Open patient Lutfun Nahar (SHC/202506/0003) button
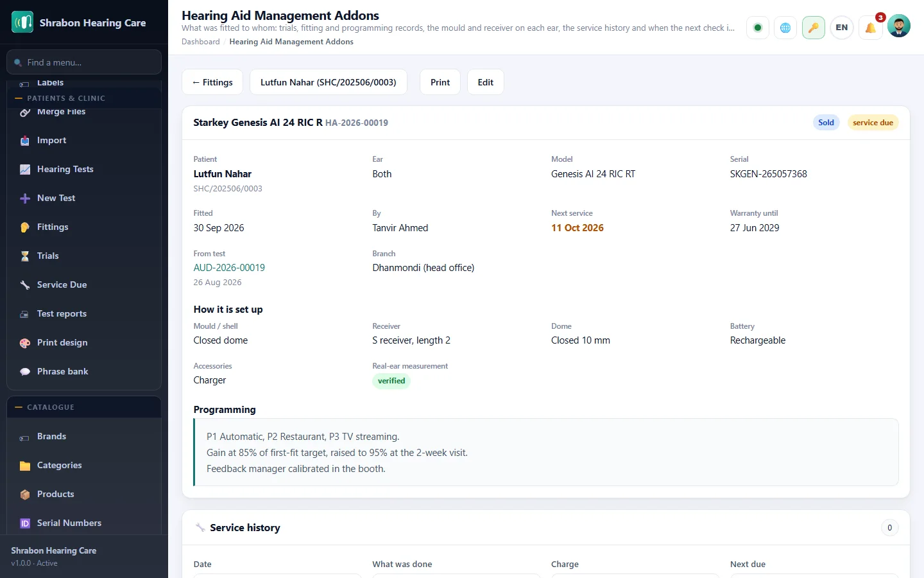 coord(329,82)
